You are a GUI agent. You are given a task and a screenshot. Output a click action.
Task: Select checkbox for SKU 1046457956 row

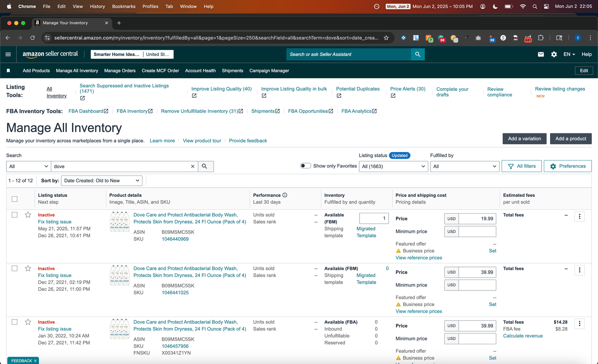click(x=15, y=322)
